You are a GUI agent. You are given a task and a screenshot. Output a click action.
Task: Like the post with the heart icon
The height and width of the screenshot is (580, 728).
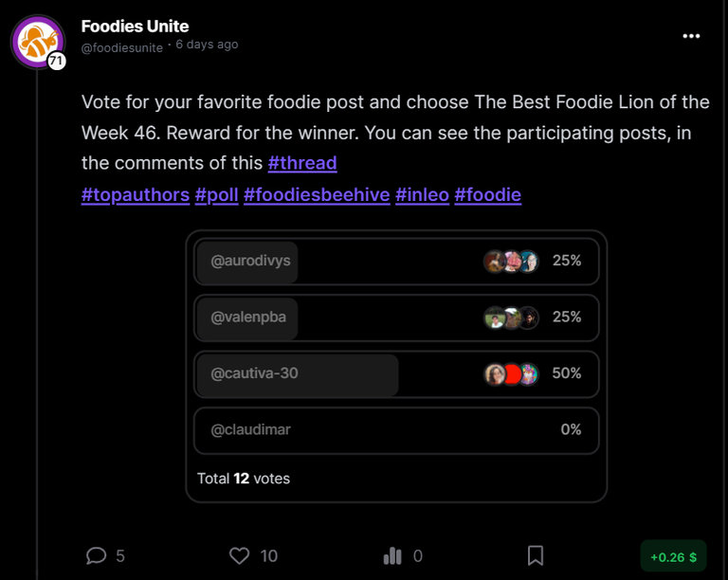[240, 555]
